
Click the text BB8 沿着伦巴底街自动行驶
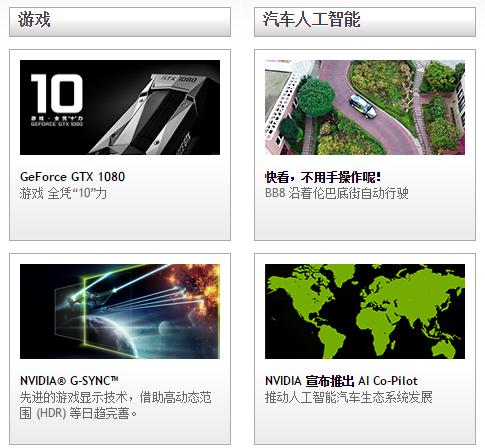(336, 193)
